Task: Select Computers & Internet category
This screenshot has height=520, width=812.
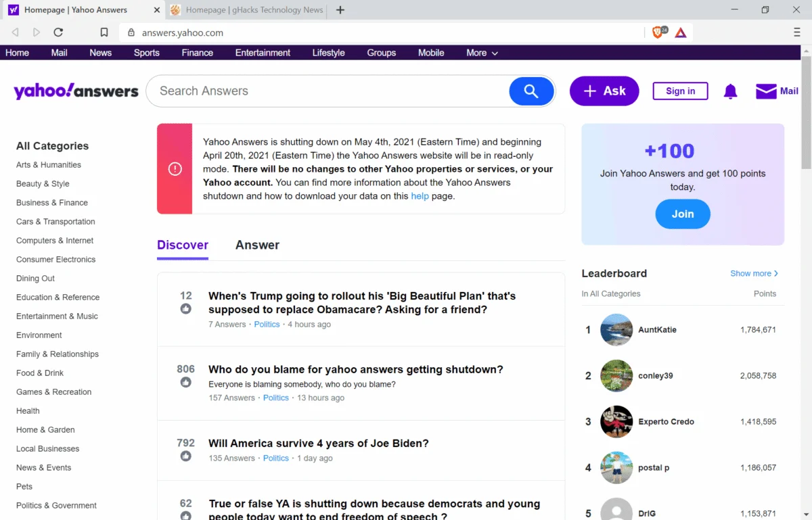Action: click(x=55, y=241)
